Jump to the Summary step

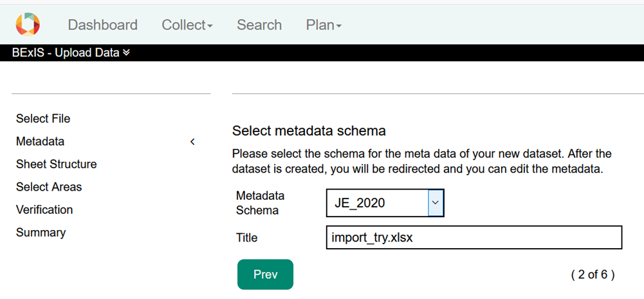(x=41, y=232)
